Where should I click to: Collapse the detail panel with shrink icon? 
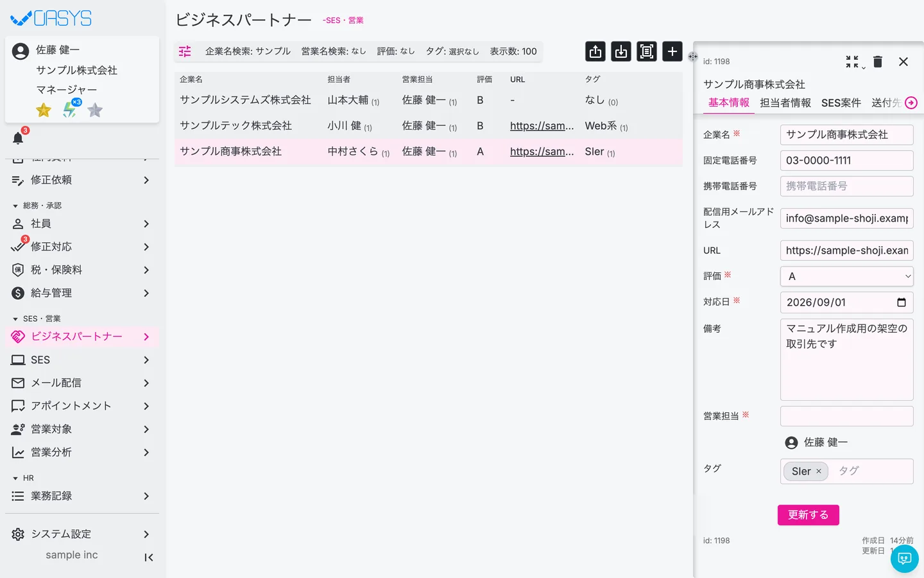(x=852, y=62)
